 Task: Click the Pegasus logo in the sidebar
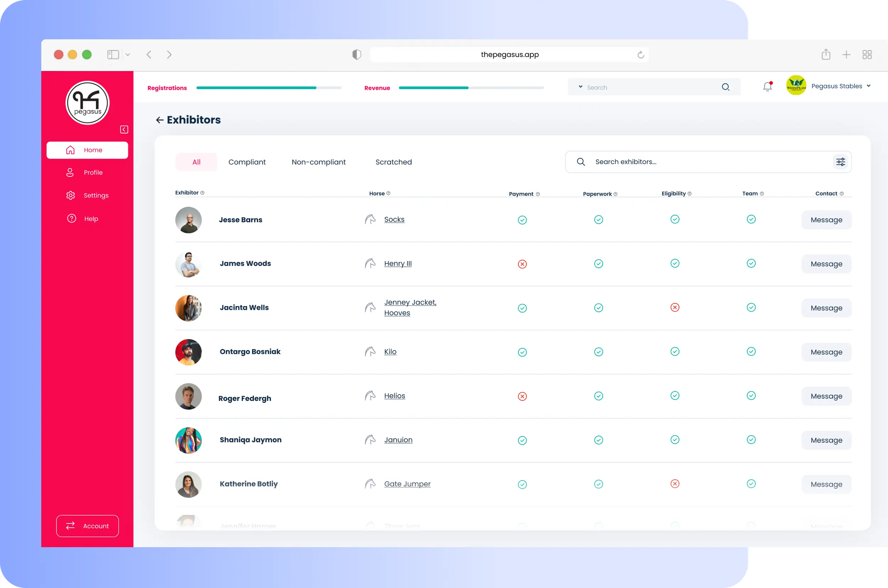pyautogui.click(x=87, y=103)
